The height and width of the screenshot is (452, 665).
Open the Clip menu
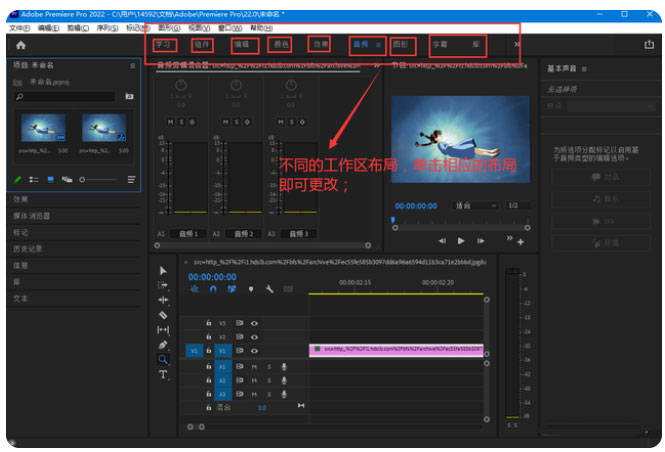pos(78,28)
